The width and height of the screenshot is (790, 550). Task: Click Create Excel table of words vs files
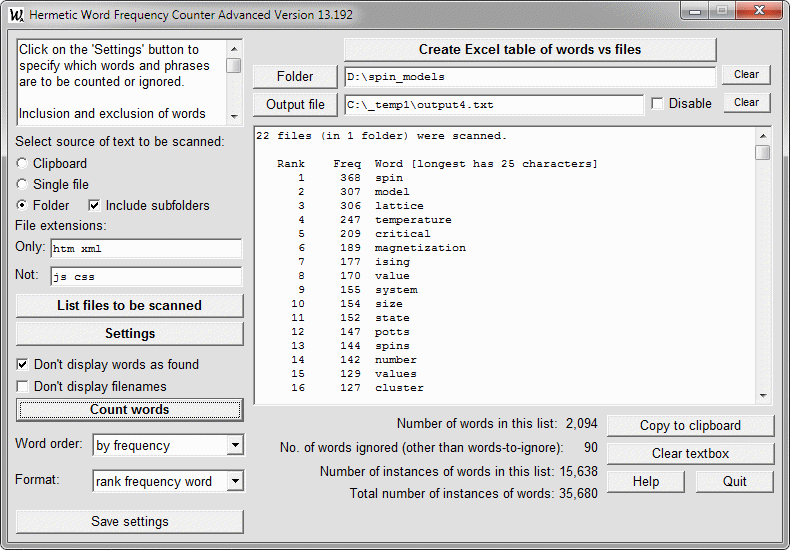[530, 50]
